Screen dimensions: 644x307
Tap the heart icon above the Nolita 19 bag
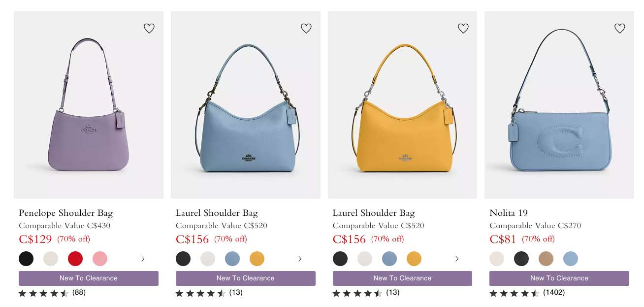(620, 28)
